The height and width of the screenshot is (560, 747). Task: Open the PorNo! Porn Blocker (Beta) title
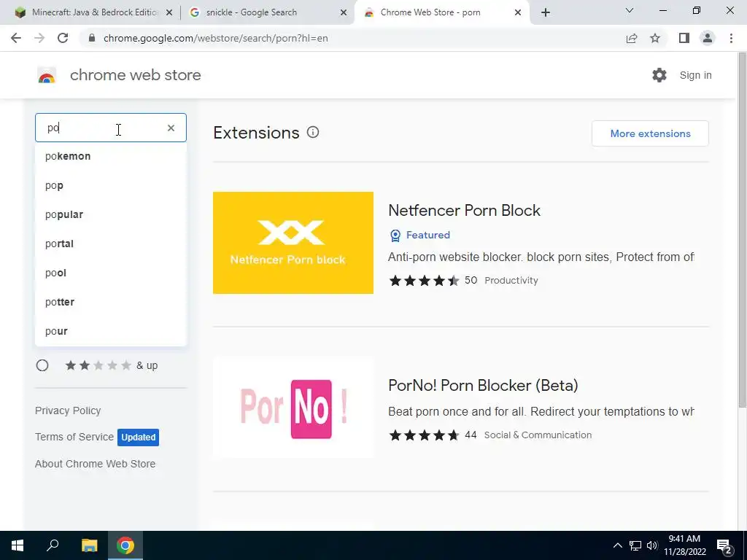coord(483,385)
